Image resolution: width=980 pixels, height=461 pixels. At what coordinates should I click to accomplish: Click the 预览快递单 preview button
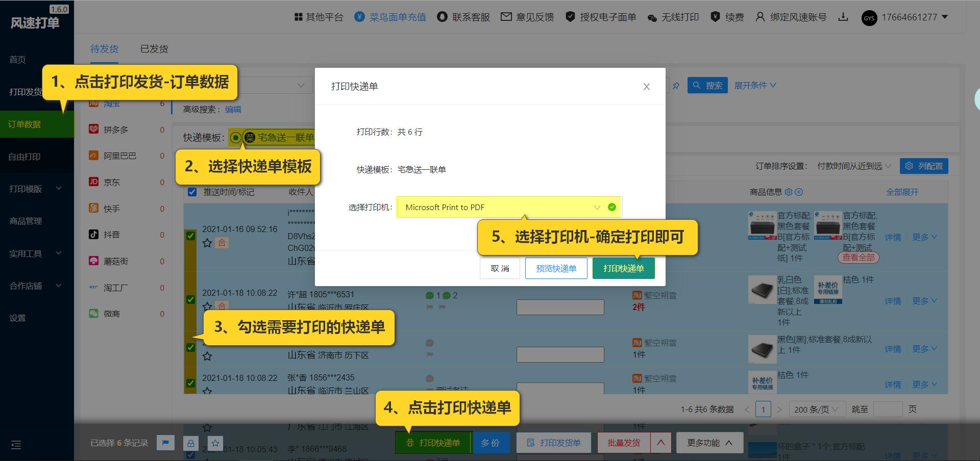click(556, 268)
